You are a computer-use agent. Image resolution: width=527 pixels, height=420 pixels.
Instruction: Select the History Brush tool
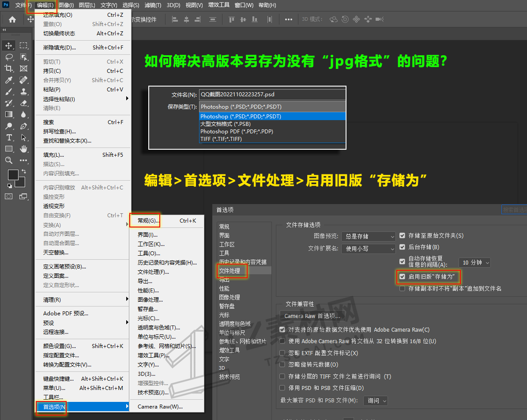[9, 103]
